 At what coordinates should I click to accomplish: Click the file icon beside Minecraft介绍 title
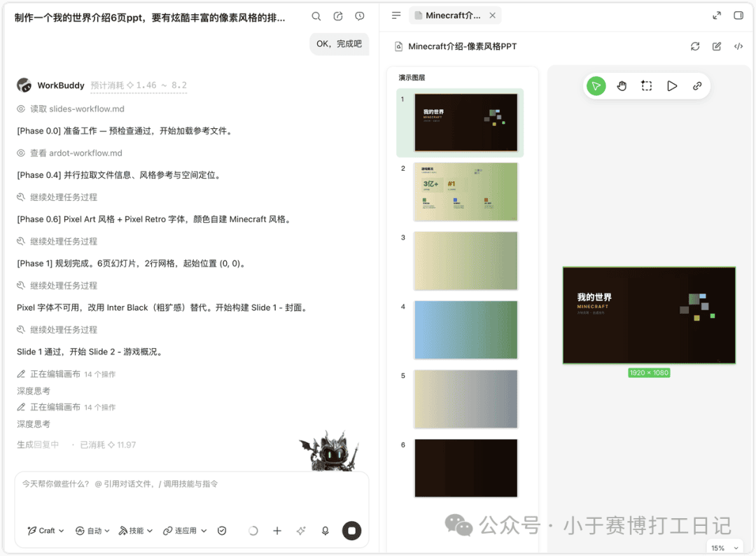coord(399,46)
